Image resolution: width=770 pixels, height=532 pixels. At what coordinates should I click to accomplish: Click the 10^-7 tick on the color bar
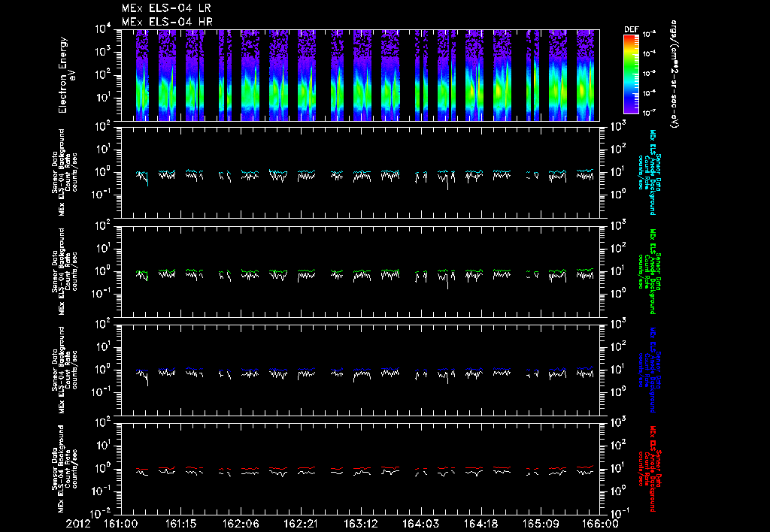tap(649, 113)
